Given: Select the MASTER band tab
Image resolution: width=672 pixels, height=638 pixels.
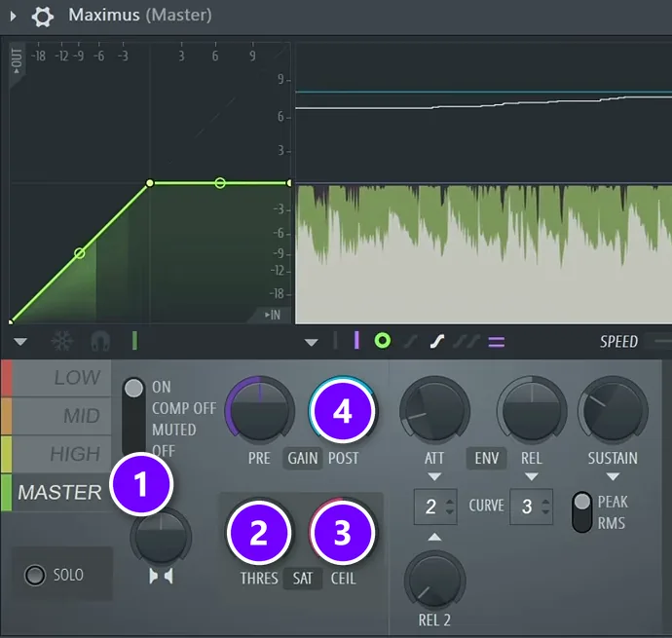Looking at the screenshot, I should pos(56,492).
